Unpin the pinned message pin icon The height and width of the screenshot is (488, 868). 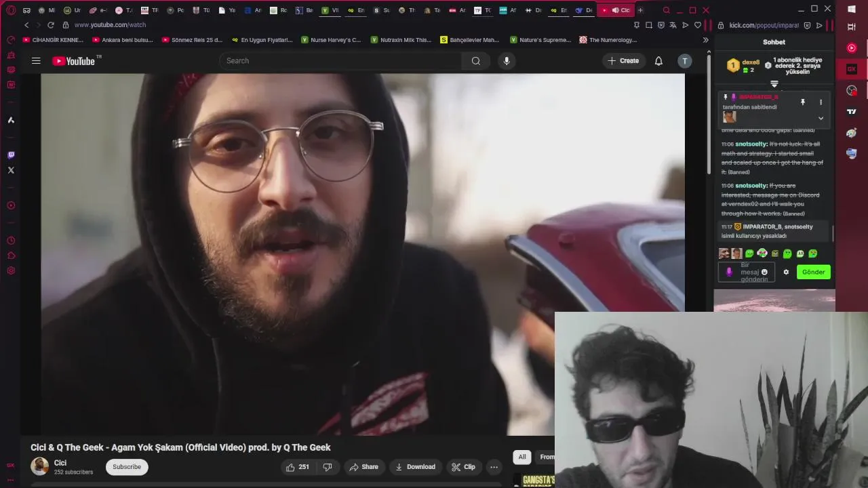point(803,102)
